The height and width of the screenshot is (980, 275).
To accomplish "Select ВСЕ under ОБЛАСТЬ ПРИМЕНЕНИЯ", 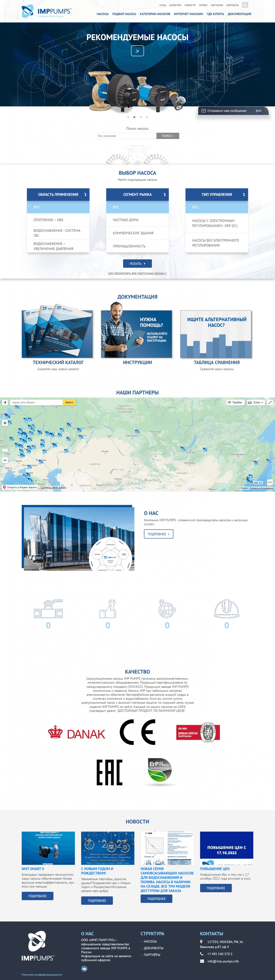I will tap(58, 207).
